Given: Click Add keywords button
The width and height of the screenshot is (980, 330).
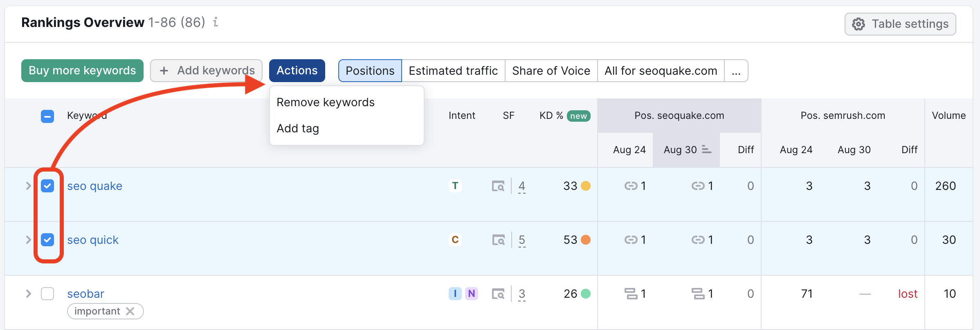Looking at the screenshot, I should coord(206,71).
